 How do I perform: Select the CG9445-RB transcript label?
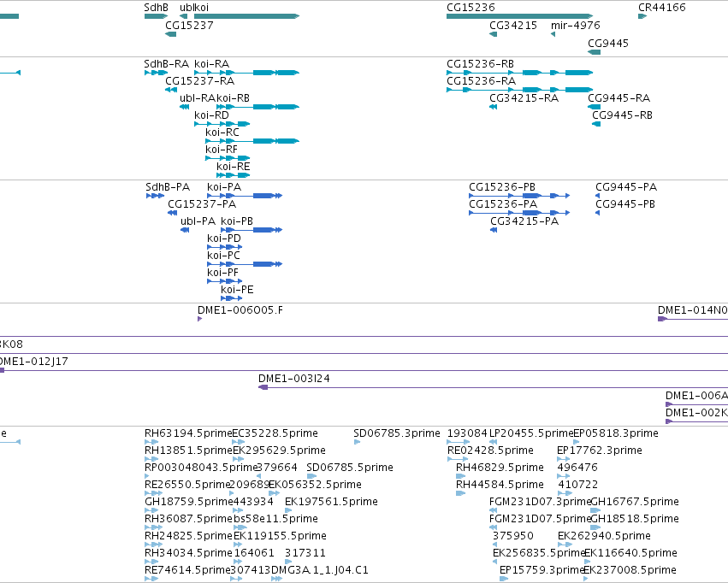pyautogui.click(x=622, y=115)
